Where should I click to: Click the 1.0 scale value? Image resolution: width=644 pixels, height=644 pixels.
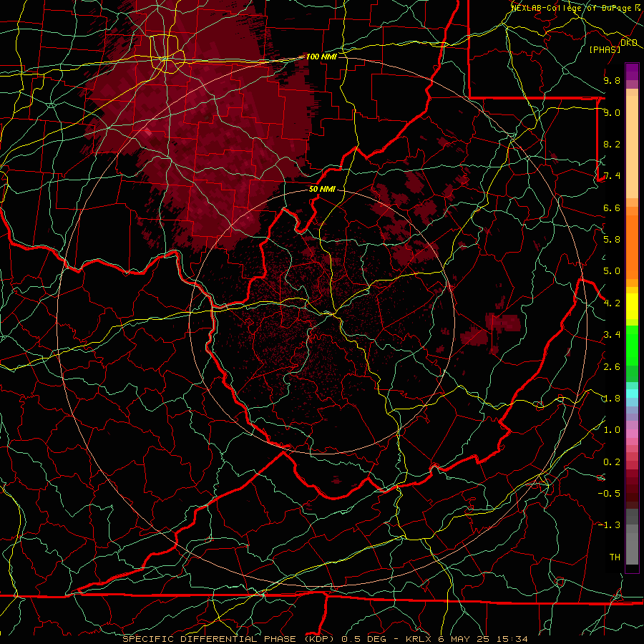(612, 430)
